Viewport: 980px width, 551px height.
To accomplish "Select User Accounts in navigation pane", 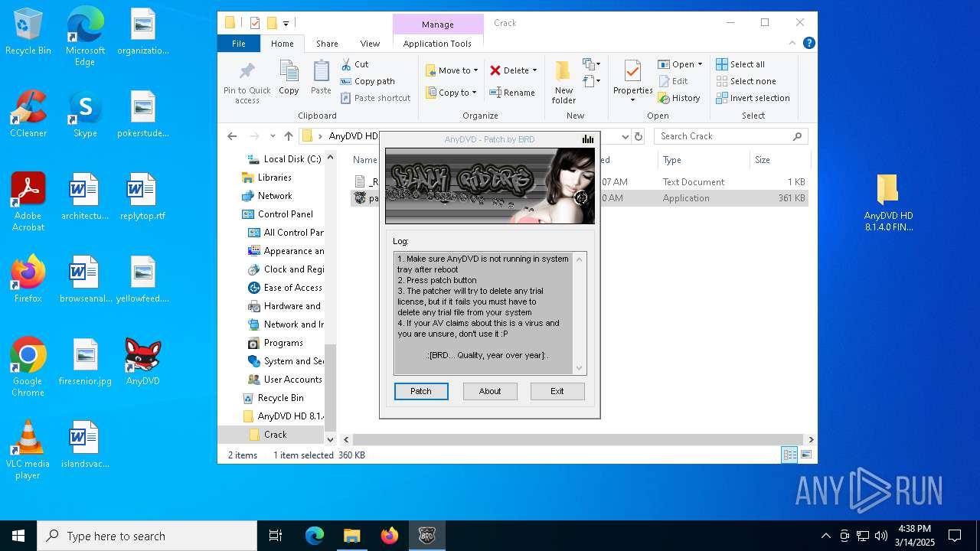I will tap(285, 380).
